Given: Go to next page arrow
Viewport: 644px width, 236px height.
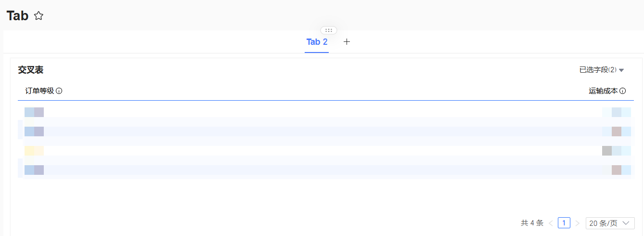Looking at the screenshot, I should click(x=577, y=223).
